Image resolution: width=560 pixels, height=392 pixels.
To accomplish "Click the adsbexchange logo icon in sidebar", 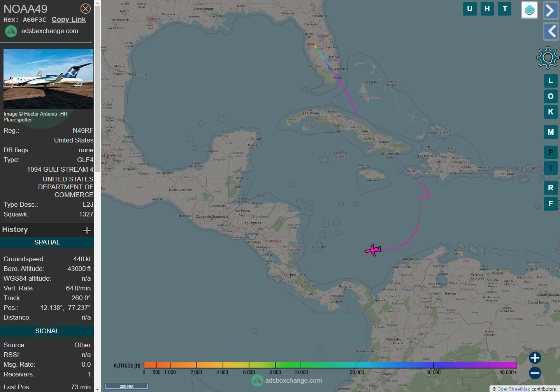I will click(11, 31).
